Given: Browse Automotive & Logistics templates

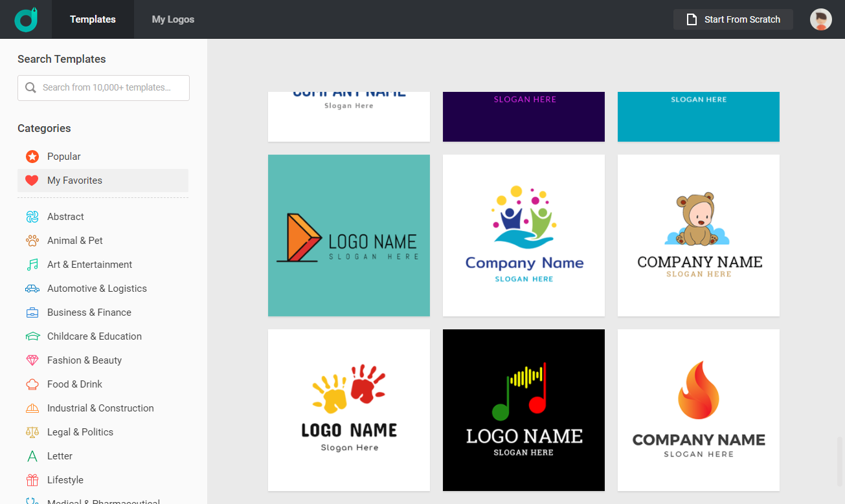Looking at the screenshot, I should pos(103,289).
